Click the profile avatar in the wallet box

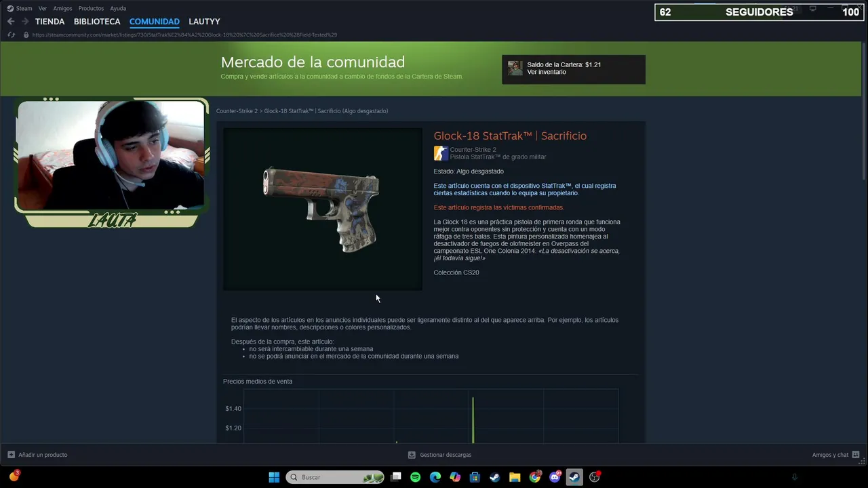(x=515, y=68)
